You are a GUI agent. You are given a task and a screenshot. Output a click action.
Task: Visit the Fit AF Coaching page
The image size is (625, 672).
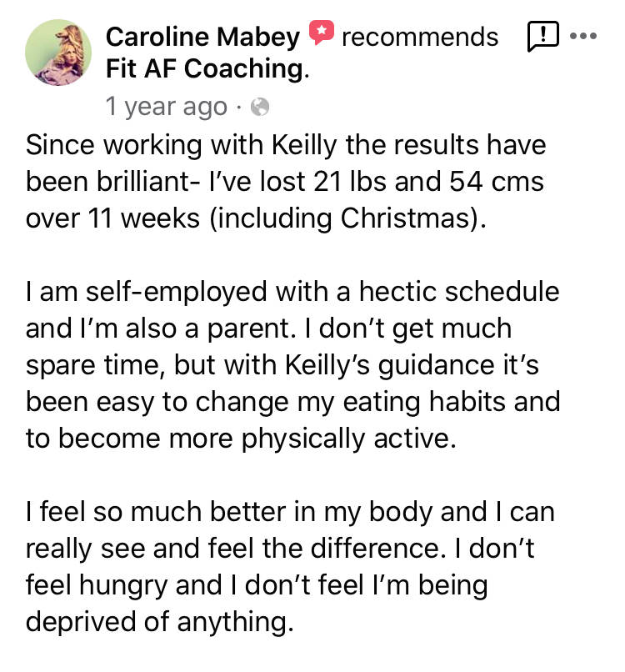(204, 68)
